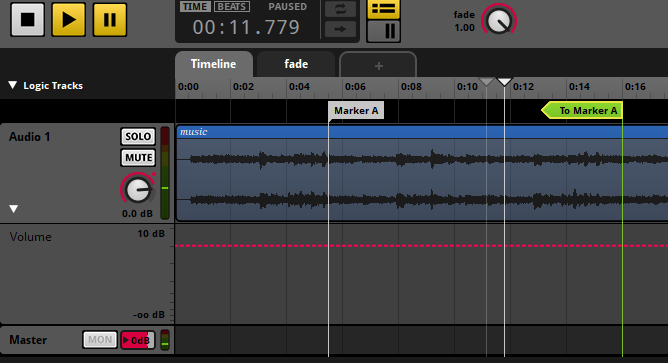Click the 0:06 ruler time mark
The height and width of the screenshot is (363, 668).
click(x=355, y=87)
